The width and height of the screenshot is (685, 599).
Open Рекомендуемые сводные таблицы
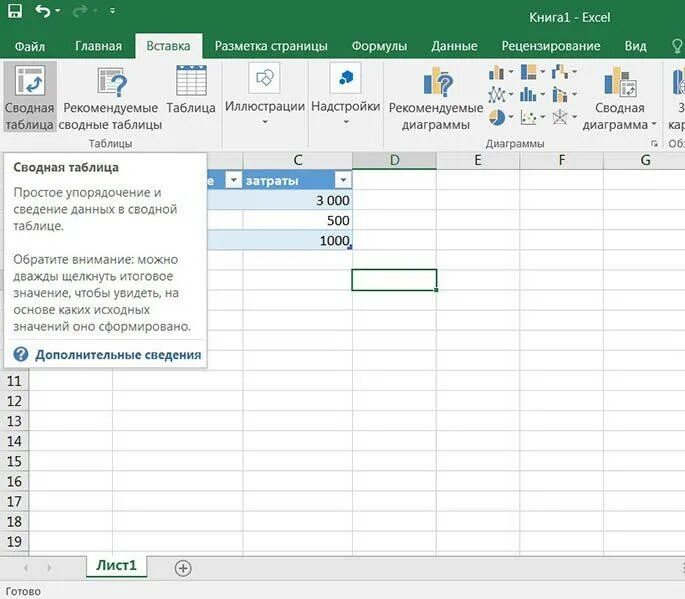(111, 97)
